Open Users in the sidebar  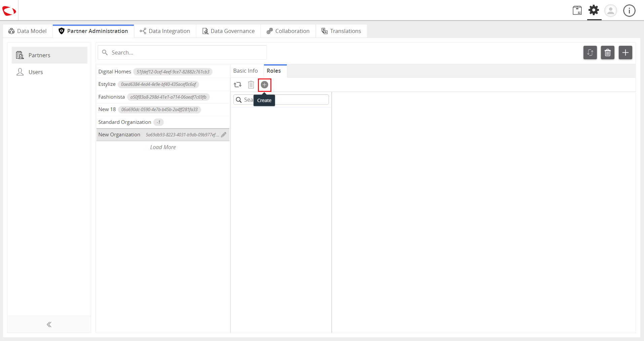(x=49, y=72)
